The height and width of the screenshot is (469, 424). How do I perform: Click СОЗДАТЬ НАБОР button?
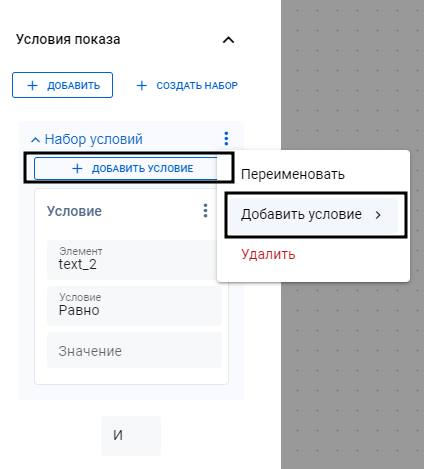187,85
